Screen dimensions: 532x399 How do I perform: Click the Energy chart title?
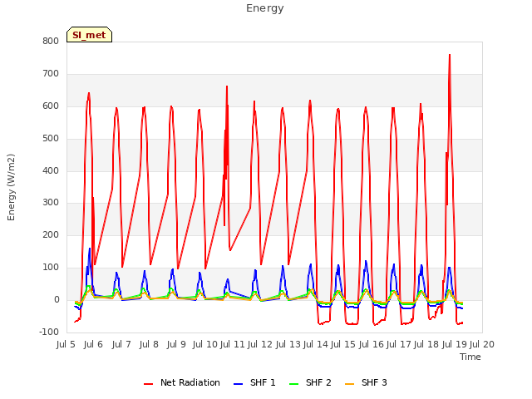pos(265,8)
